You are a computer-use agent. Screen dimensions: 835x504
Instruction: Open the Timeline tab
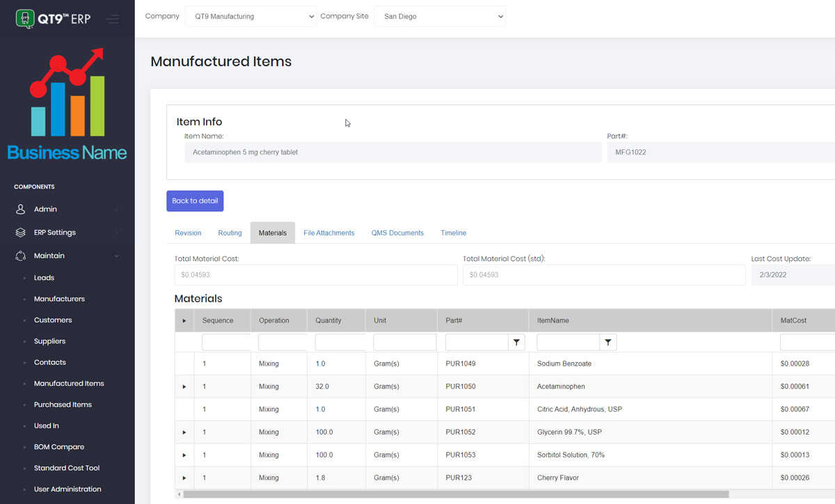[453, 233]
